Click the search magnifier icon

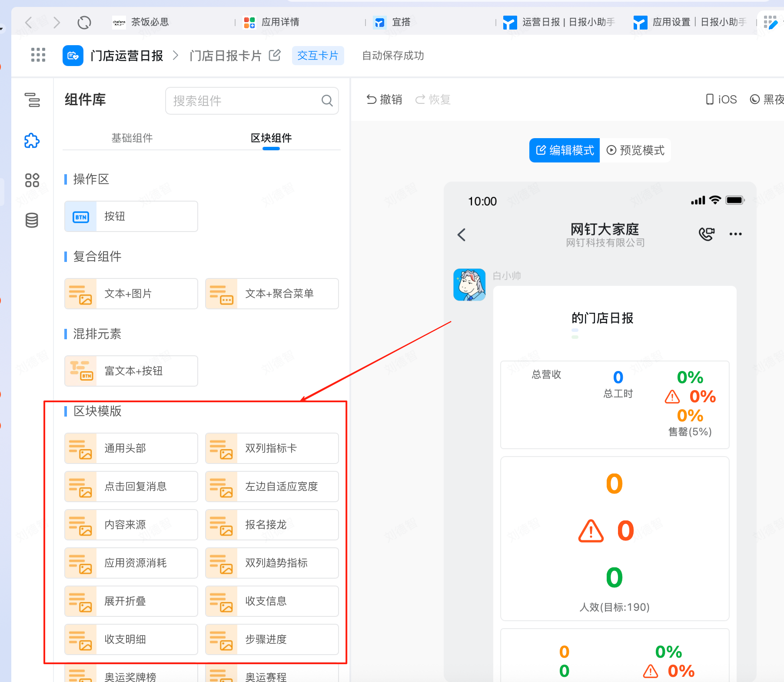click(x=327, y=101)
